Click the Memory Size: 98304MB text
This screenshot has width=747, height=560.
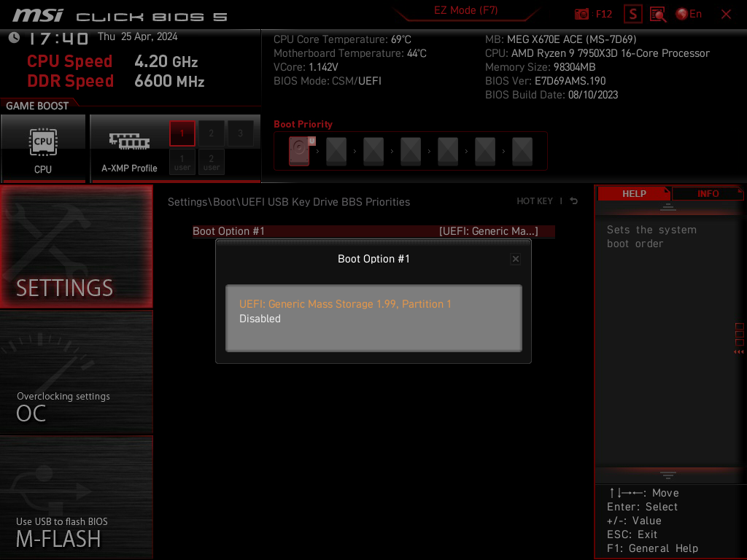pos(540,67)
